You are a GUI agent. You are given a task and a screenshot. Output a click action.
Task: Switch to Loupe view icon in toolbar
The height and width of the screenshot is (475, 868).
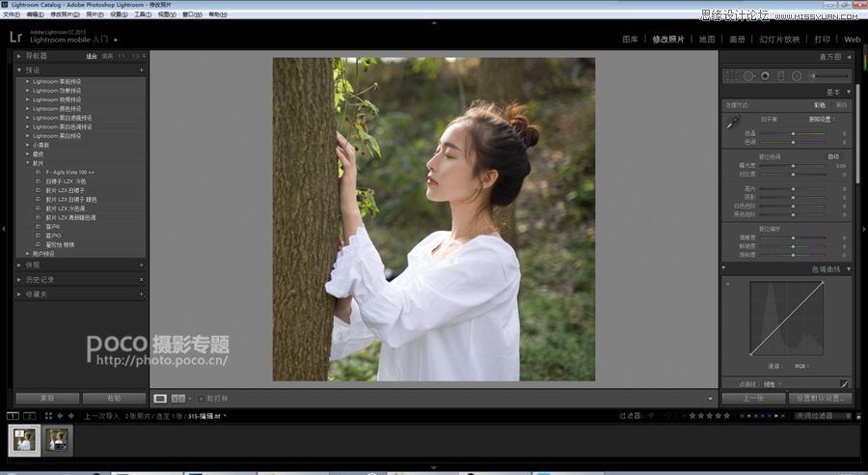160,399
